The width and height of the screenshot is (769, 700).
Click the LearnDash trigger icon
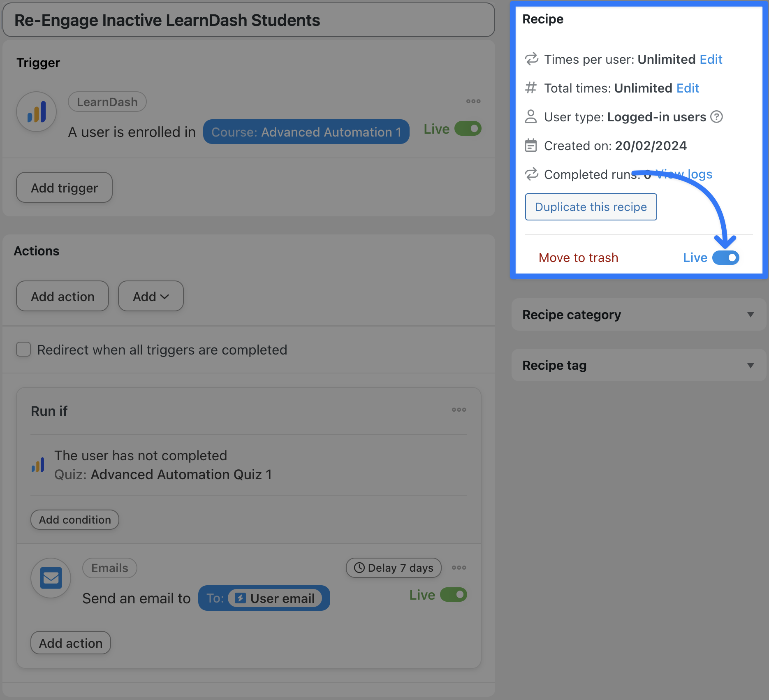click(x=37, y=111)
